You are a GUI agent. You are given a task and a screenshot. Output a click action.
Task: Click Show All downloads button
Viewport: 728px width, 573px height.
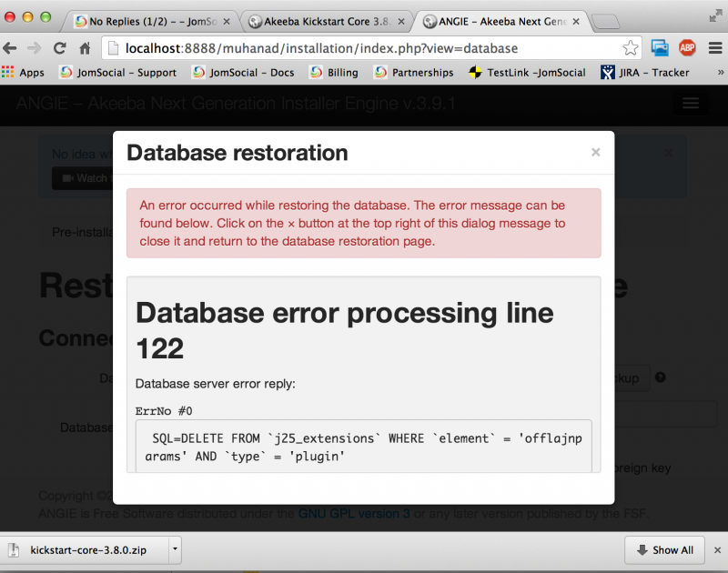click(x=664, y=549)
